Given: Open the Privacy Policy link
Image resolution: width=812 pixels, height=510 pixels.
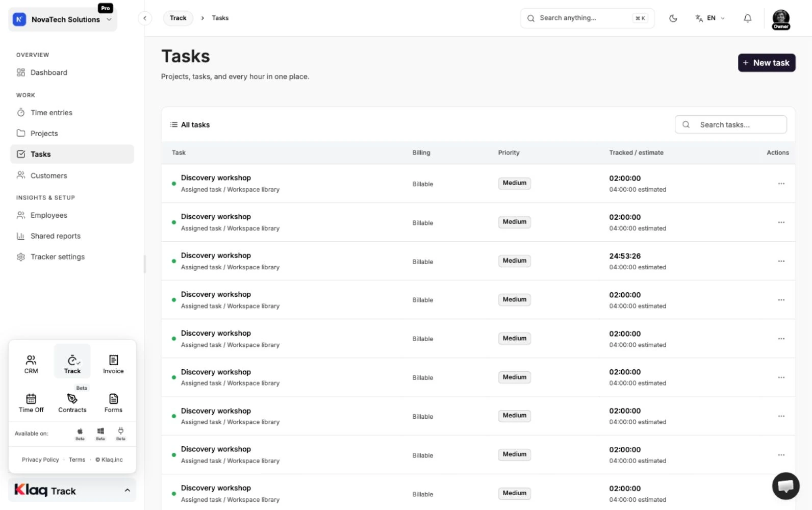Looking at the screenshot, I should [40, 460].
